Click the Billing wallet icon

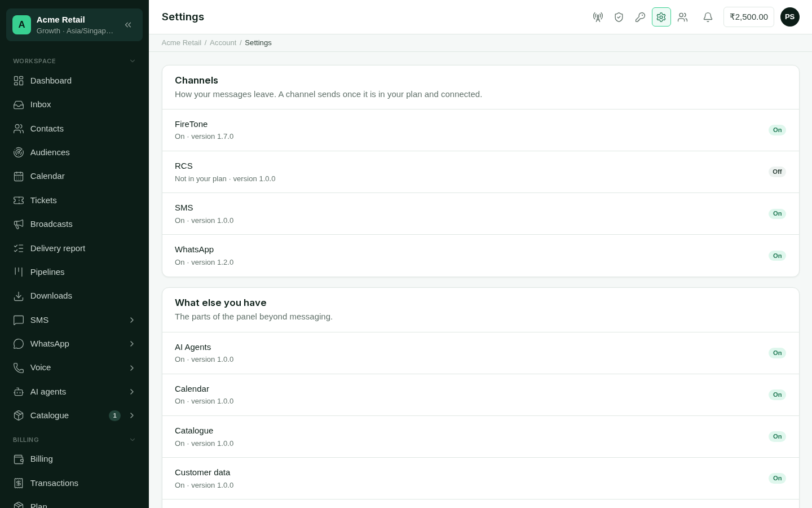tap(19, 459)
